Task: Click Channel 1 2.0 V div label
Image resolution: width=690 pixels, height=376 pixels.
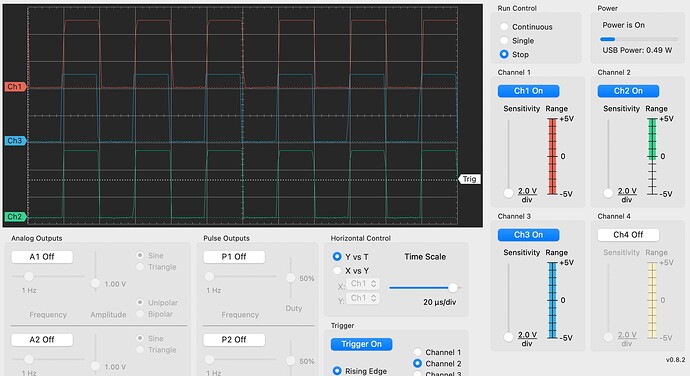Action: tap(527, 195)
